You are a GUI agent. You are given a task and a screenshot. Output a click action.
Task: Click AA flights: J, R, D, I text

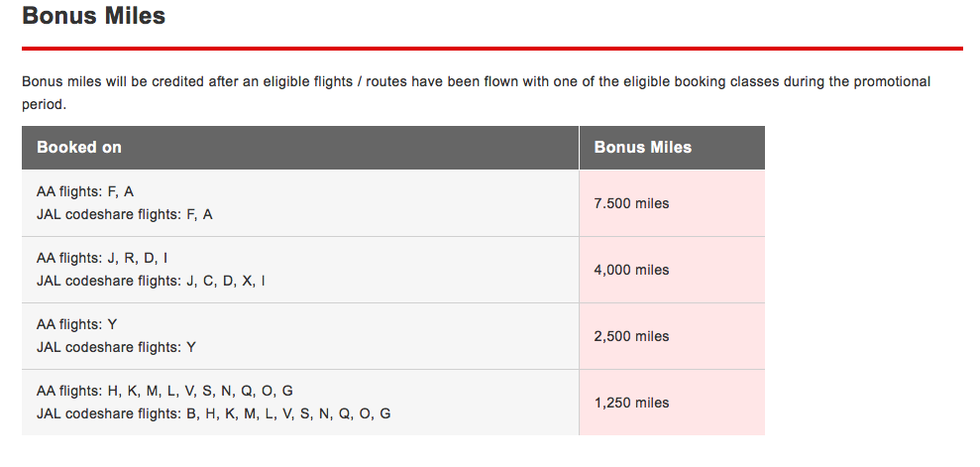102,258
